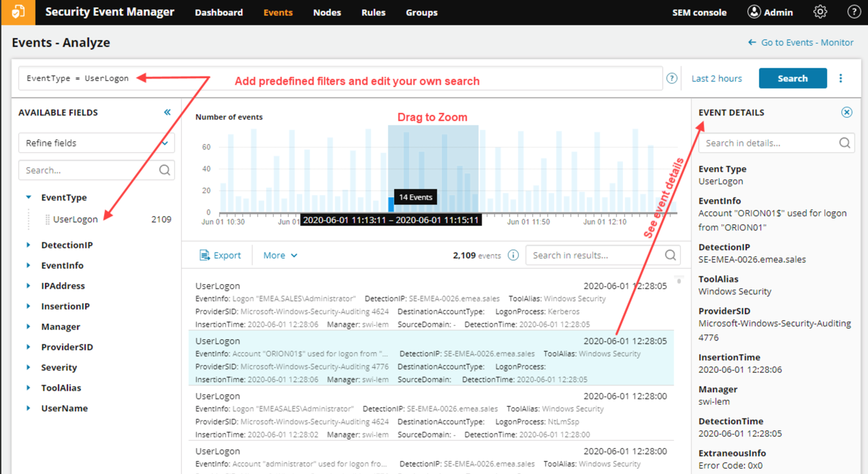The width and height of the screenshot is (868, 474).
Task: Click the results list scrollbar thumb
Action: point(679,280)
